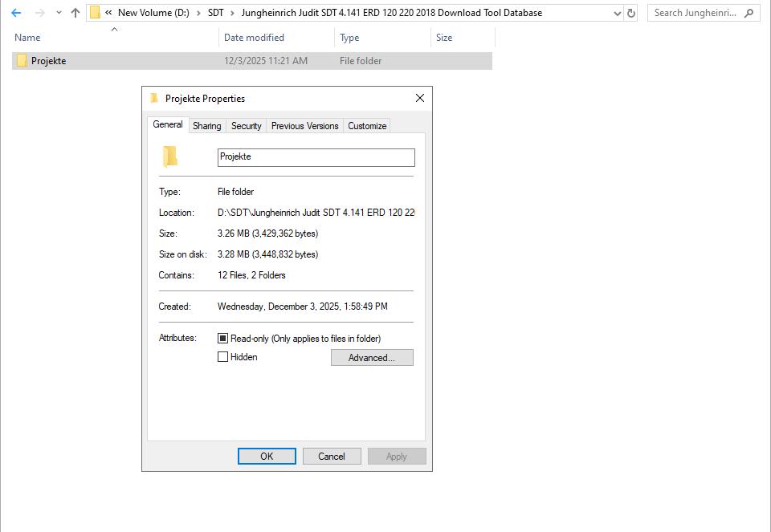Expand arrow after SDT breadcrumb
This screenshot has height=532, width=771.
pyautogui.click(x=233, y=14)
